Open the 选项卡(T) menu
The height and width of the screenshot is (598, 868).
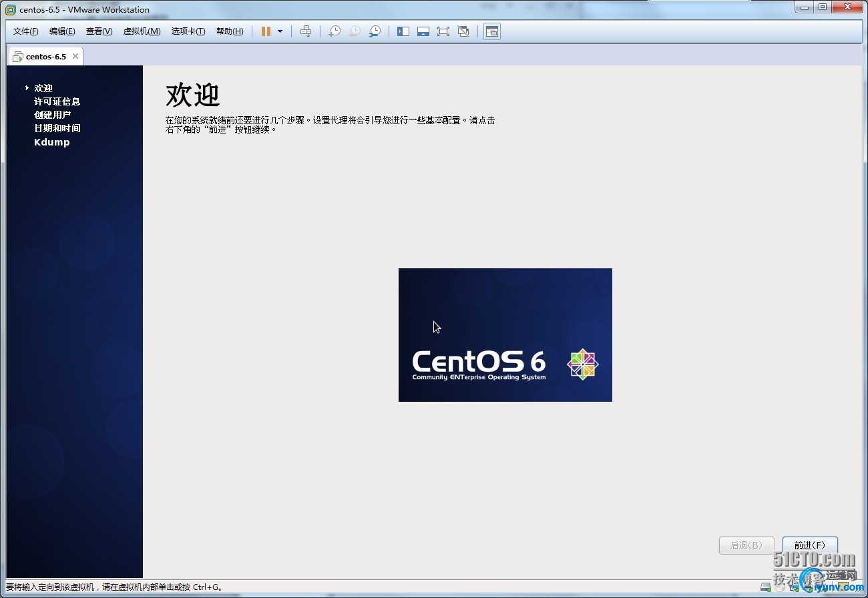pos(188,31)
